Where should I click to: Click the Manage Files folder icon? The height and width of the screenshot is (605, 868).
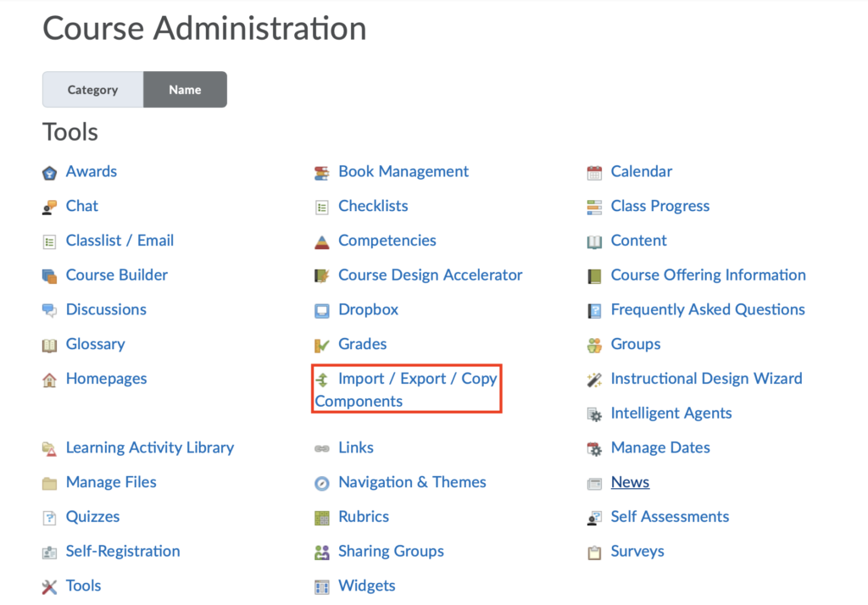pyautogui.click(x=49, y=483)
